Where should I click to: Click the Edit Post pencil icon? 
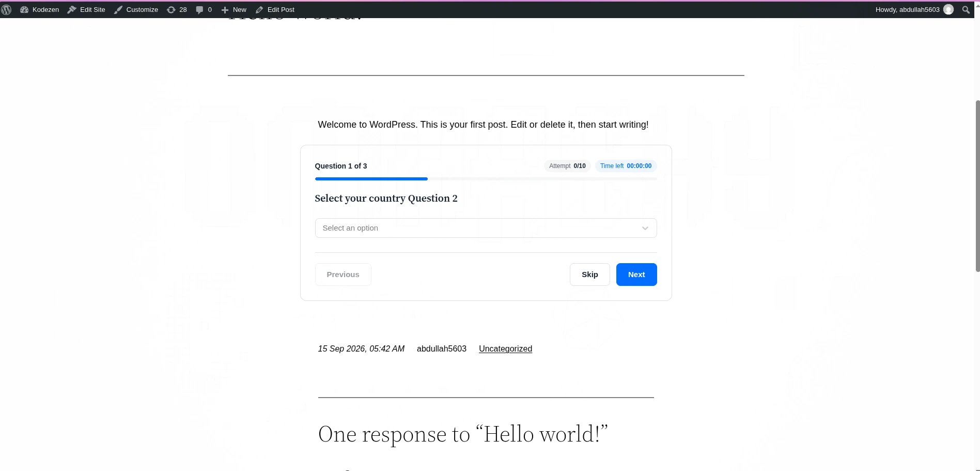tap(259, 10)
